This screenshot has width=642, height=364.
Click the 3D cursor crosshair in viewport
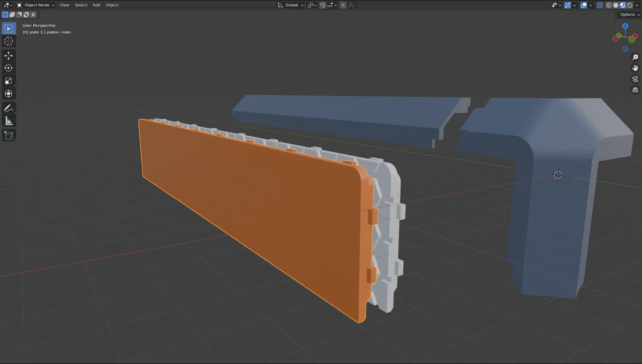click(x=558, y=175)
